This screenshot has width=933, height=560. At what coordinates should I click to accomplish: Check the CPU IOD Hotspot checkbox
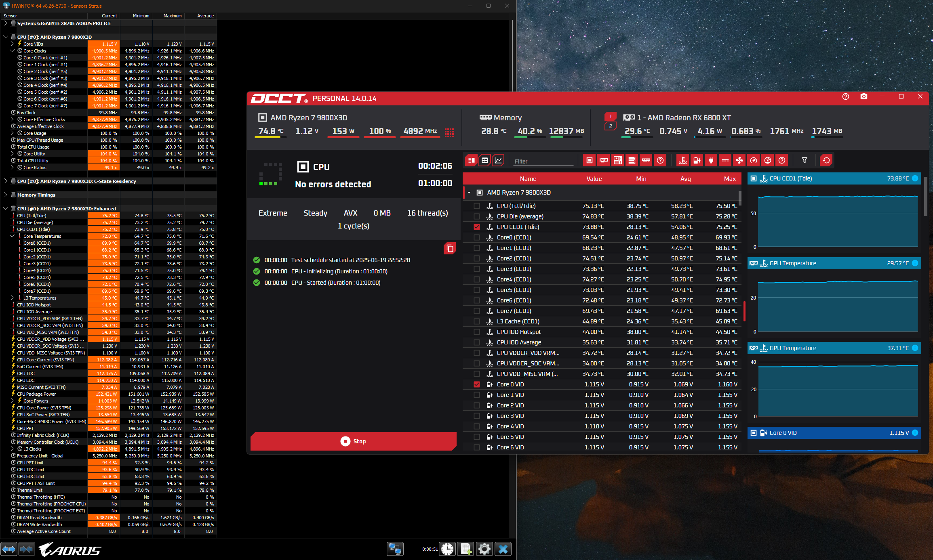[477, 332]
